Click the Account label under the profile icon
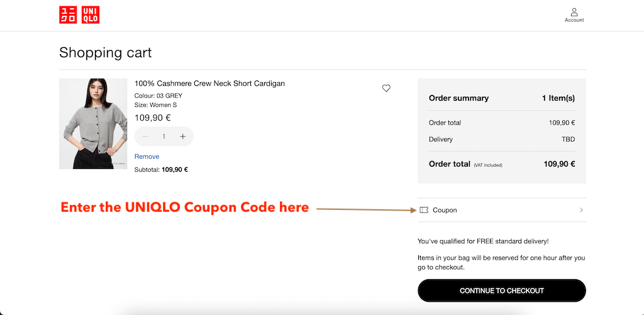Viewport: 644px width, 315px height. point(574,20)
